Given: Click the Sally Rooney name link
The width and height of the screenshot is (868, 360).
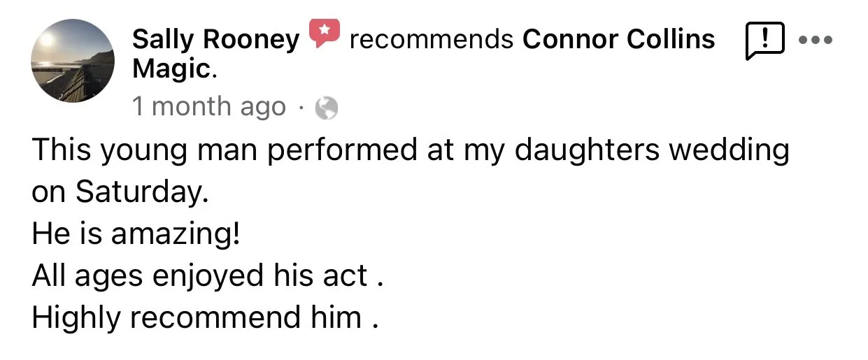Looking at the screenshot, I should (215, 39).
